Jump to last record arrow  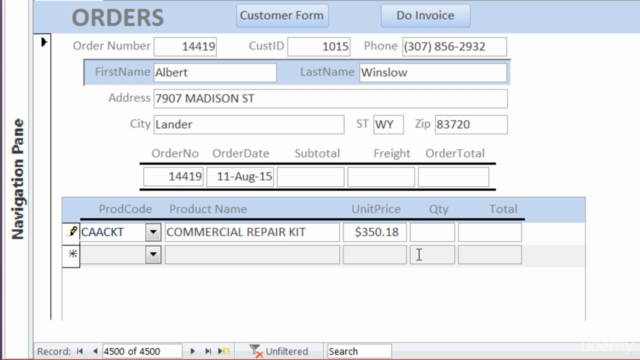click(208, 351)
